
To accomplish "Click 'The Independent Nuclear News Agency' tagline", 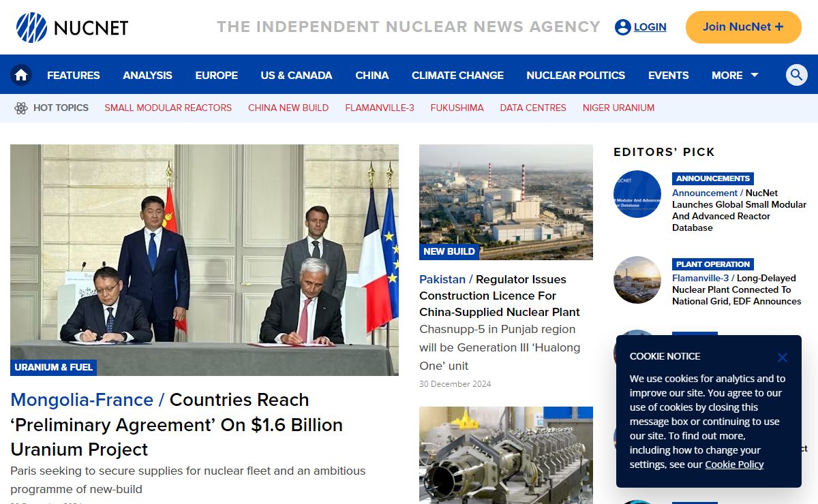I will coord(408,27).
